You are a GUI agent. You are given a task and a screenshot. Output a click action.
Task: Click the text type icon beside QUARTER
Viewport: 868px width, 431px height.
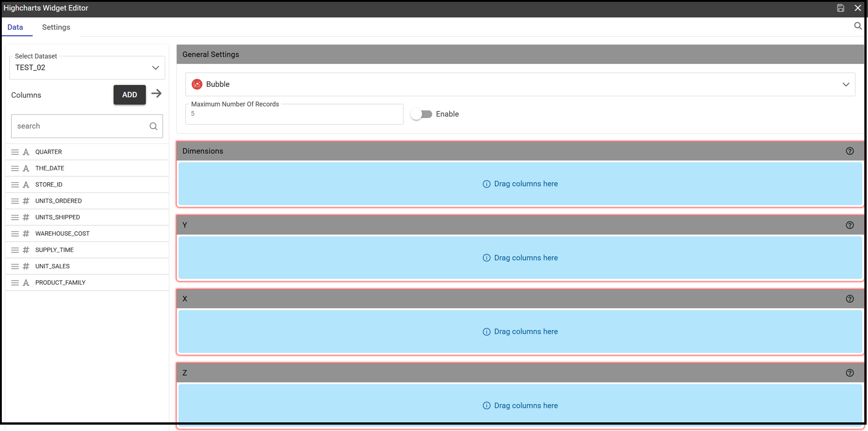pyautogui.click(x=26, y=152)
